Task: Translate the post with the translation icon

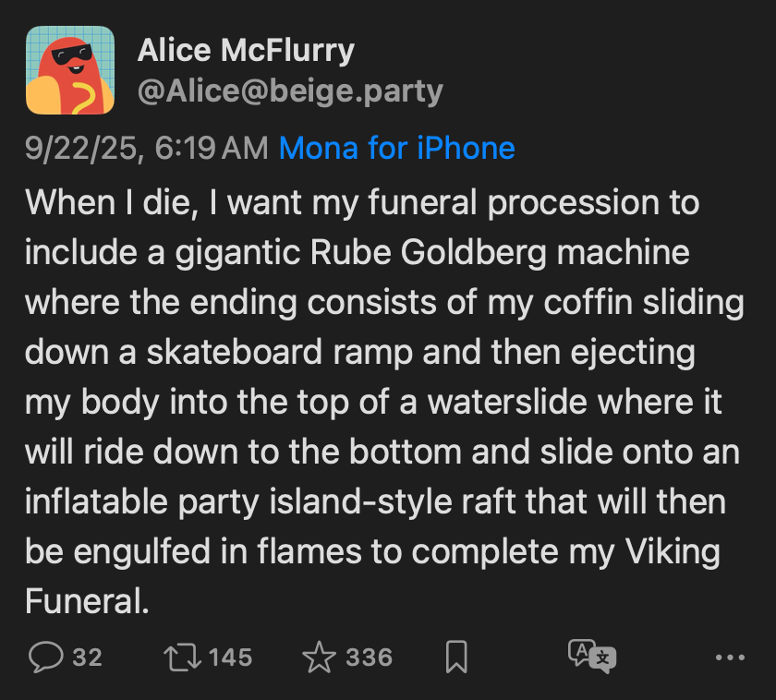Action: (591, 657)
